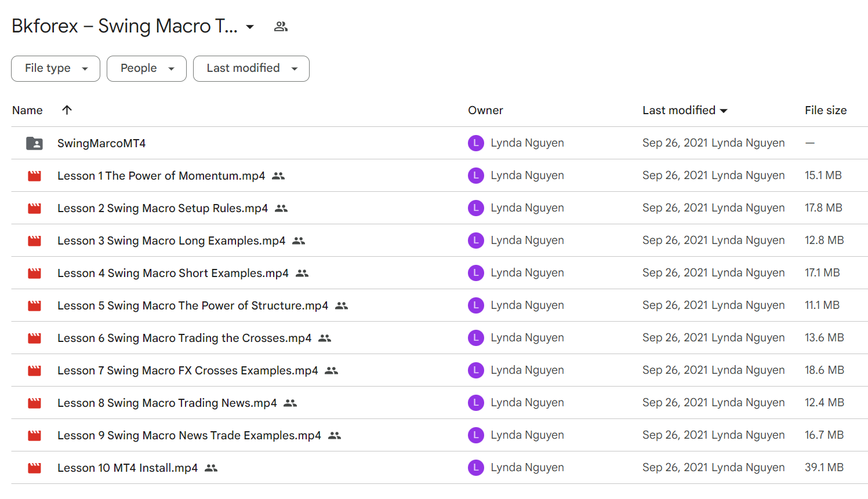Click video icon for Lesson 6 Trading the Crosses
The image size is (868, 499).
point(35,338)
